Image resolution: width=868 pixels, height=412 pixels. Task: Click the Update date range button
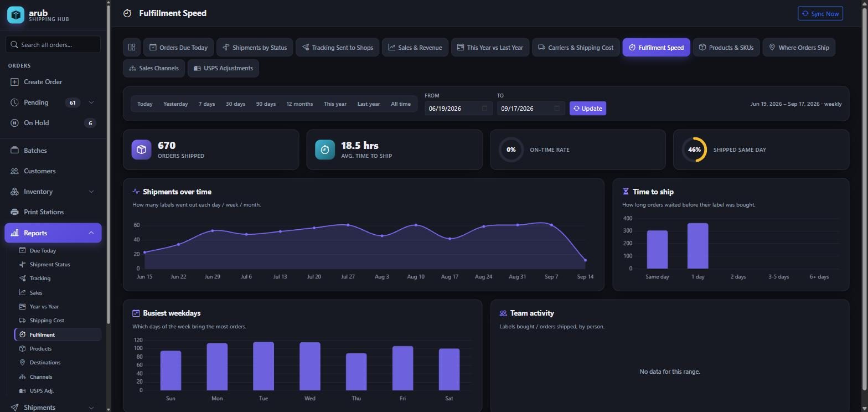click(588, 109)
